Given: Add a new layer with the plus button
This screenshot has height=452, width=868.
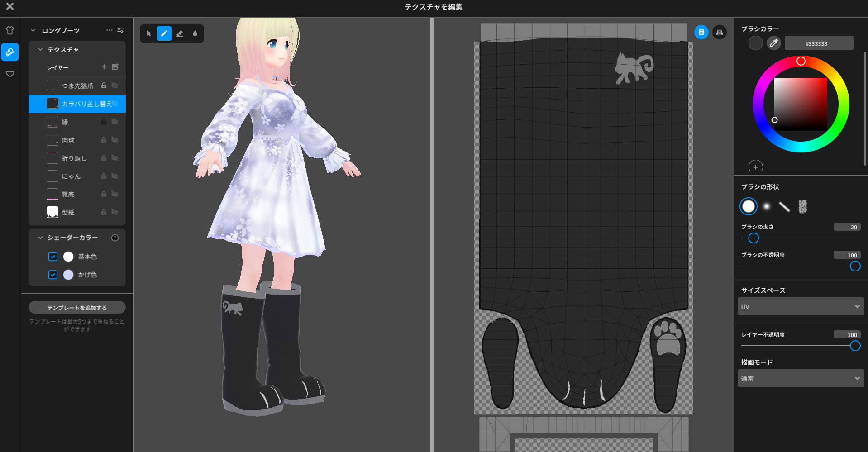Looking at the screenshot, I should point(103,67).
